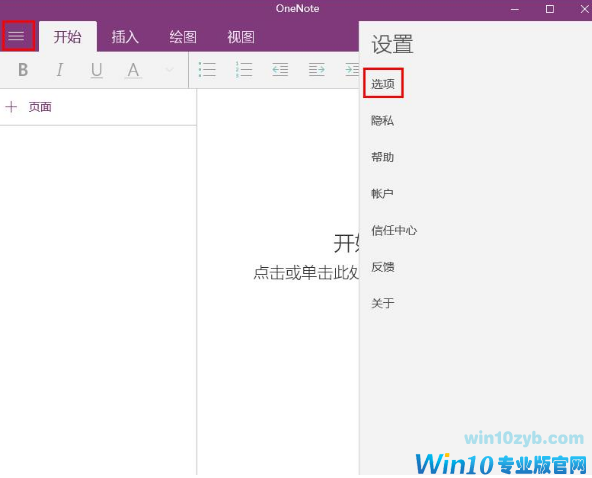
Task: Open the hamburger navigation menu
Action: pos(16,36)
